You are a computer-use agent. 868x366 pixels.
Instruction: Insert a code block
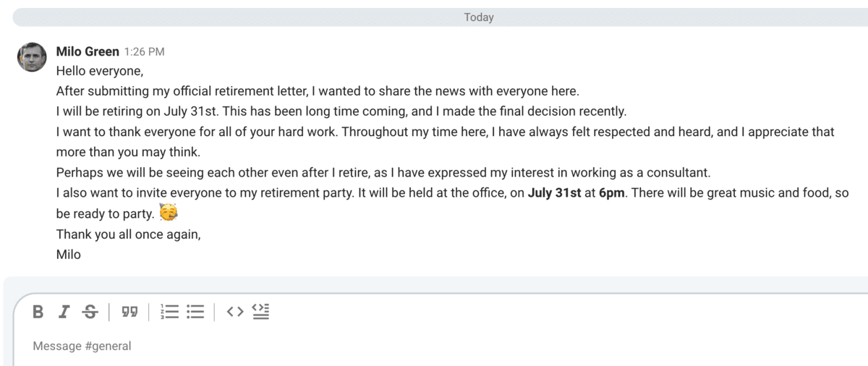(260, 312)
